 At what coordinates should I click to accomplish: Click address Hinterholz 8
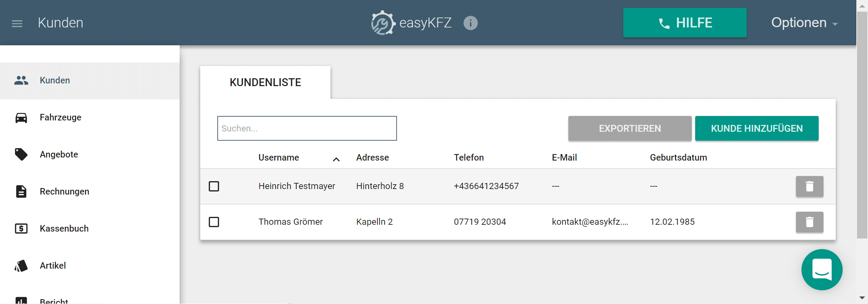[x=380, y=186]
